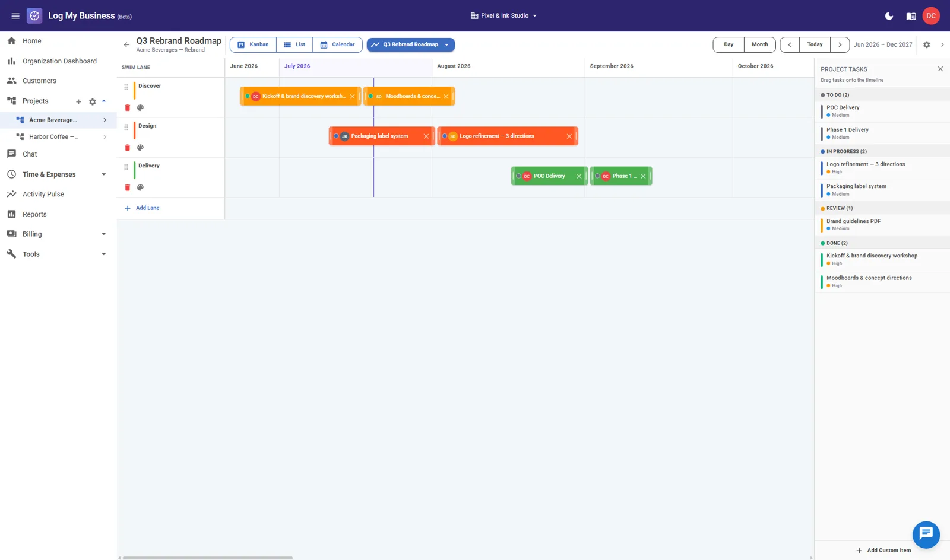Go to the next timeline period
This screenshot has width=950, height=560.
click(x=840, y=44)
